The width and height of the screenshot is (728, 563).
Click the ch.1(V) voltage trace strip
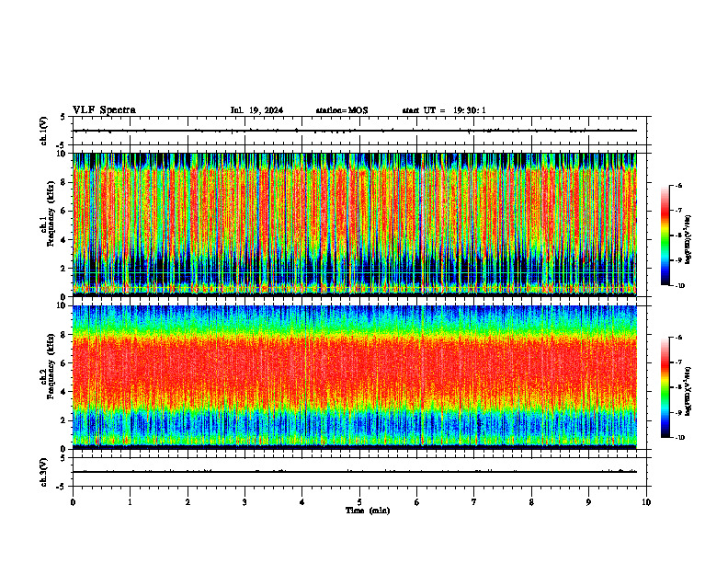[359, 131]
